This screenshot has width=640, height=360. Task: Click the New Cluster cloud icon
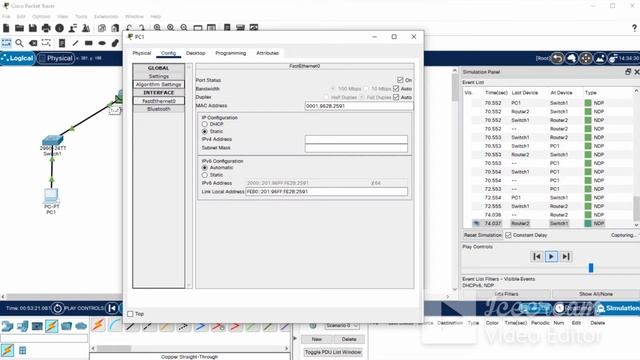571,58
